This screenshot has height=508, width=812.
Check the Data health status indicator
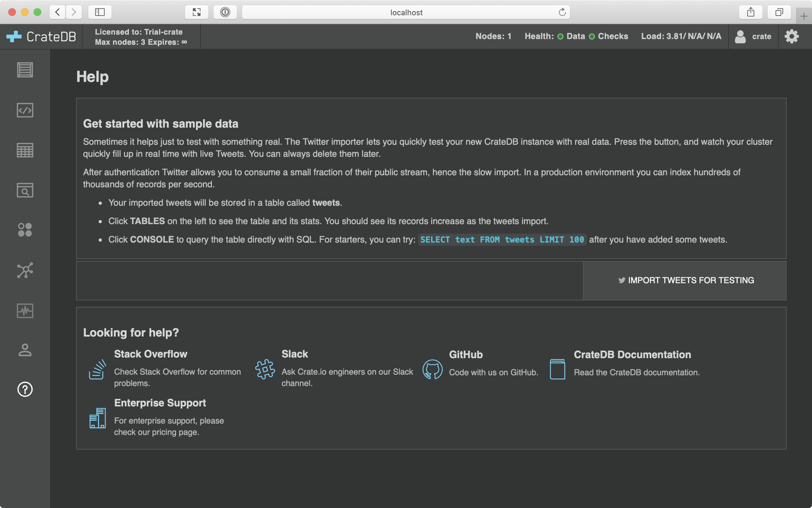pyautogui.click(x=559, y=36)
